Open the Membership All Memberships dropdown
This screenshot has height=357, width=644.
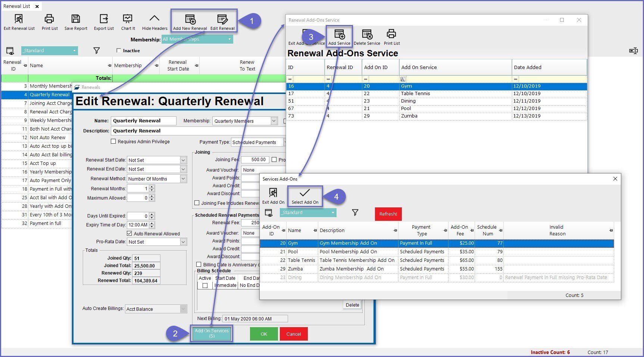(x=197, y=39)
